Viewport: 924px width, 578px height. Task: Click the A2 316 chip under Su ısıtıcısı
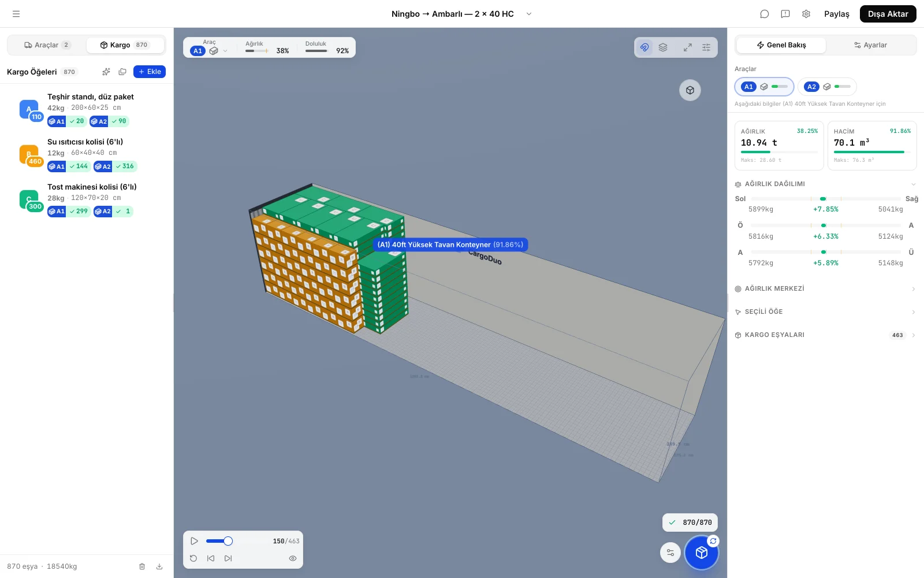click(x=115, y=166)
